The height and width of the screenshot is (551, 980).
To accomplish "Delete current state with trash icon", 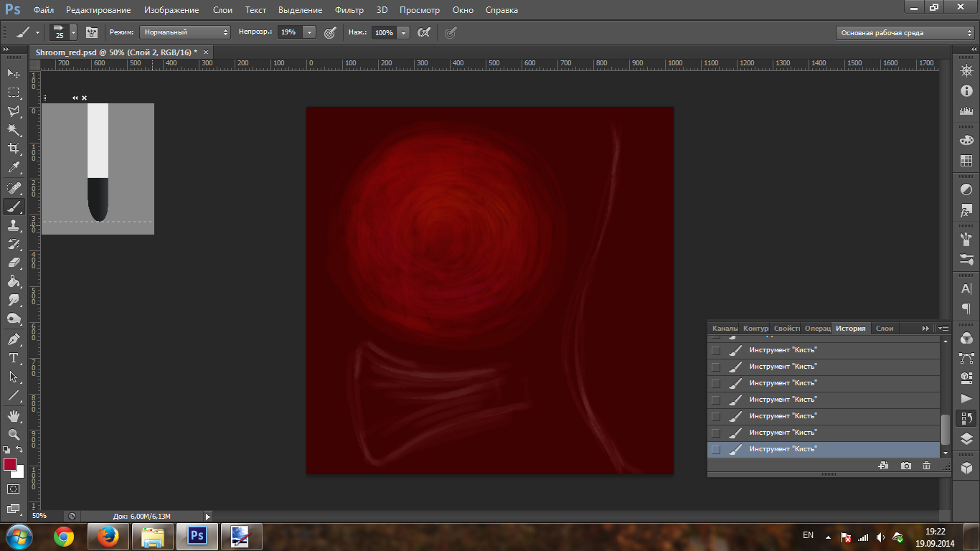I will coord(926,466).
